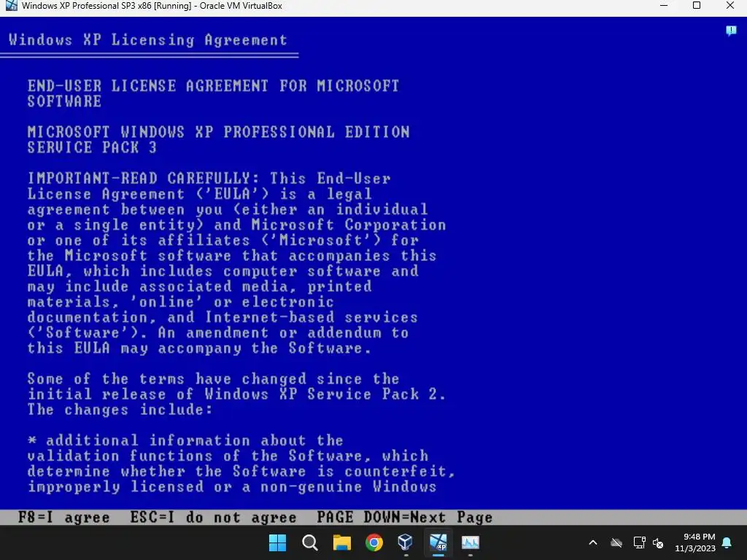Click the VirtualBox notification message icon

tap(731, 31)
